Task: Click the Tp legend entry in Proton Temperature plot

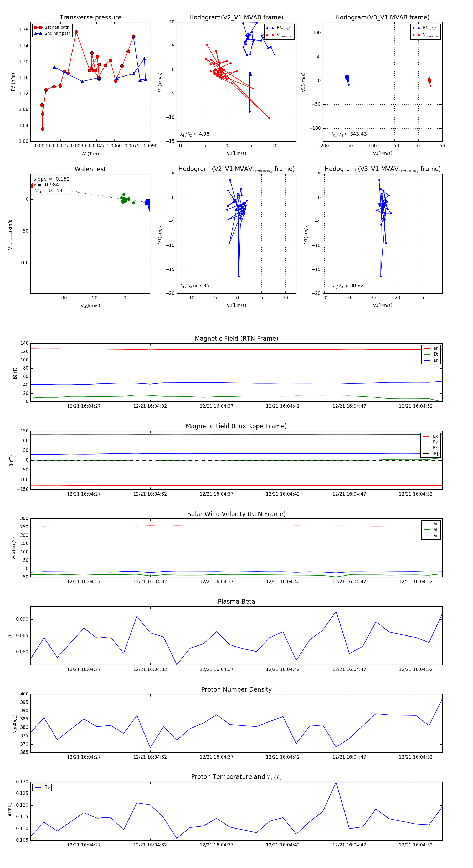Action: click(42, 787)
